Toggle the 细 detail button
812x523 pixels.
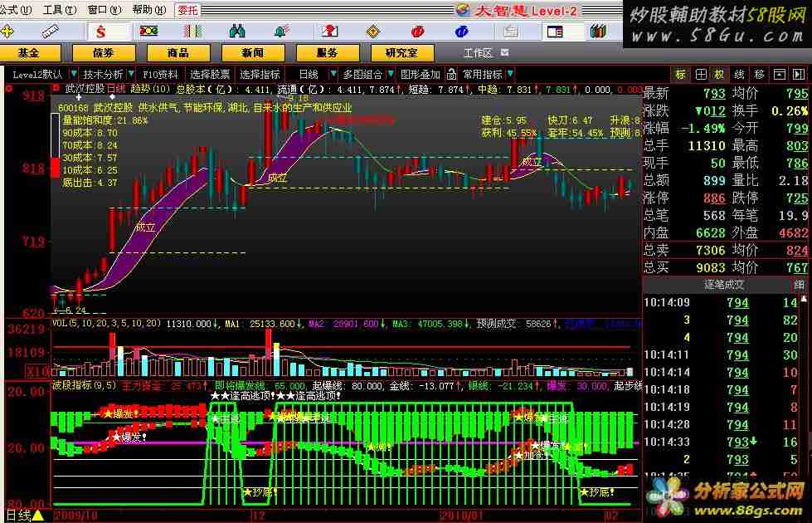[799, 284]
